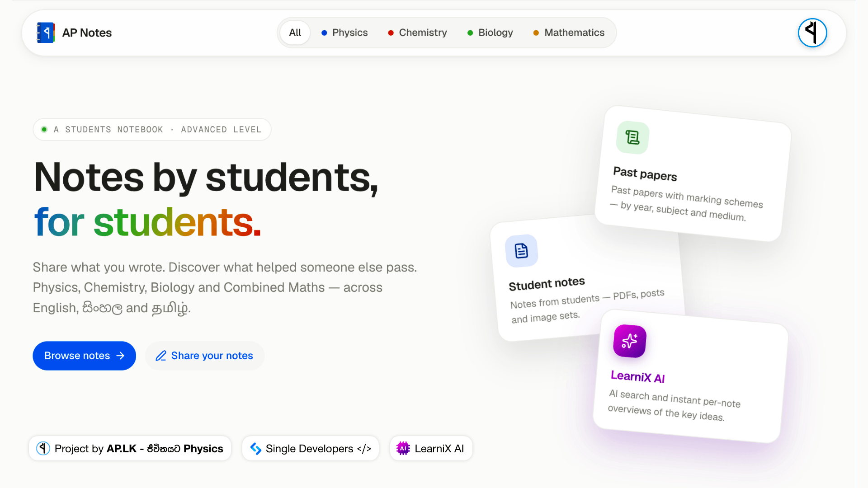Open the LearniX AI card title
The image size is (868, 488).
(x=638, y=377)
